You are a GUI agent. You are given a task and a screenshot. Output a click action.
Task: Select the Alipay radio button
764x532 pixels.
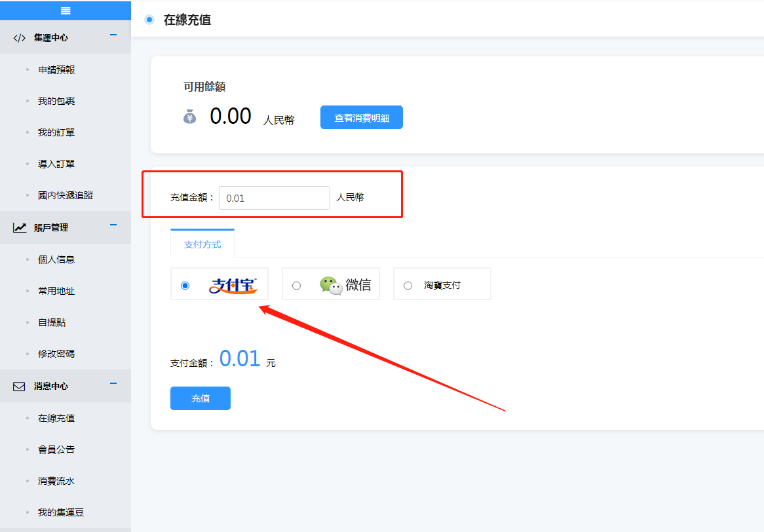pyautogui.click(x=185, y=286)
